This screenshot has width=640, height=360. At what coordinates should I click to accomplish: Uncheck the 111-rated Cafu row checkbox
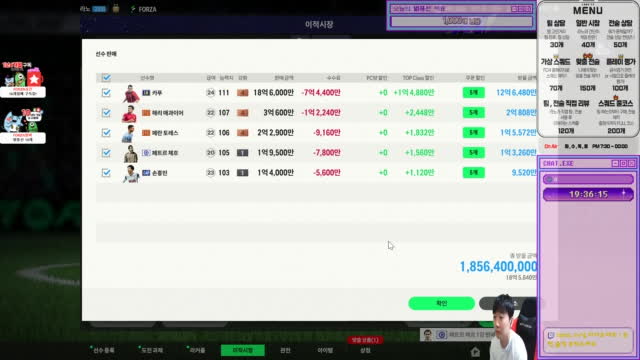[106, 93]
